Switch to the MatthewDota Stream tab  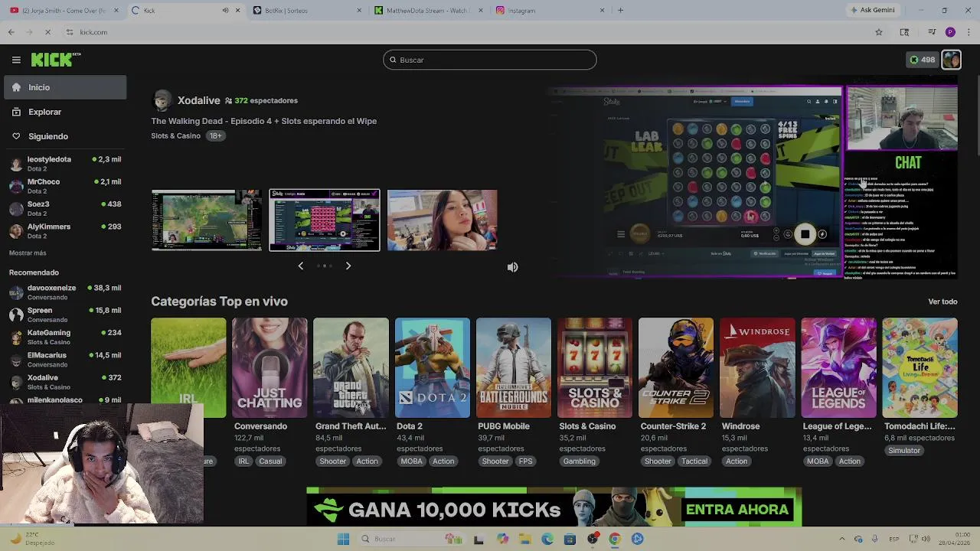coord(427,11)
